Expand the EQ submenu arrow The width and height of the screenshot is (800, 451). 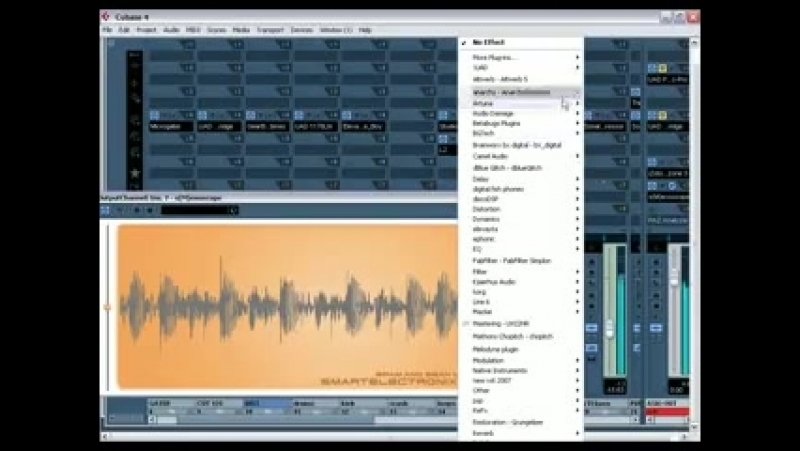pos(578,249)
